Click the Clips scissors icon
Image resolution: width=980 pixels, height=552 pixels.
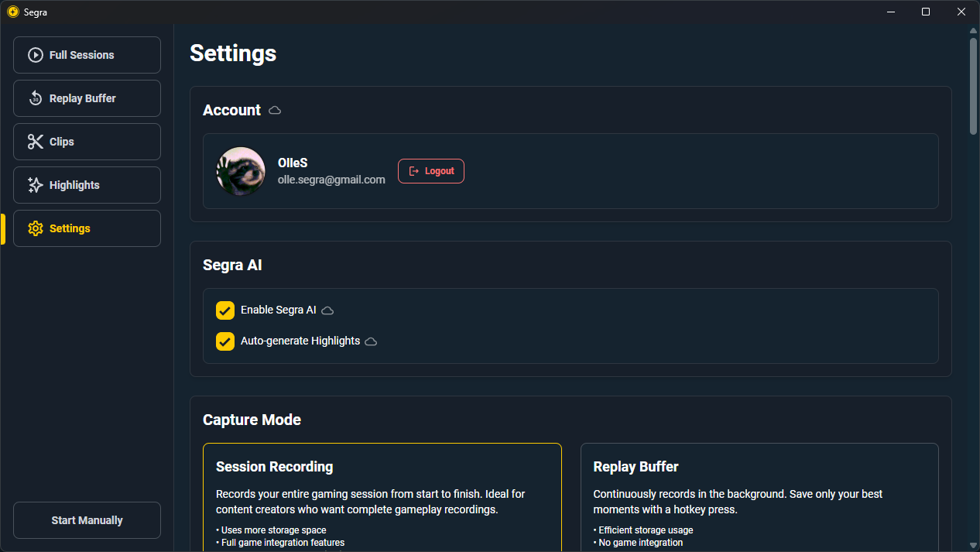click(36, 142)
